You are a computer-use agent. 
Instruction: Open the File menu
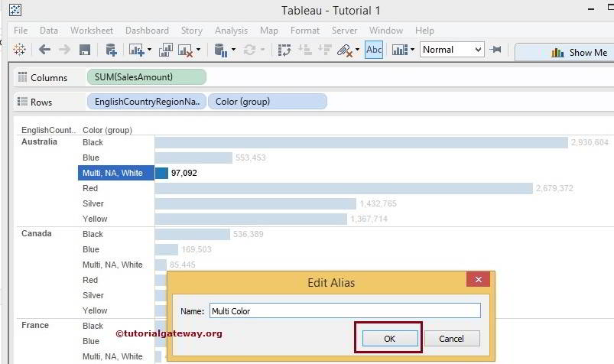pos(21,30)
